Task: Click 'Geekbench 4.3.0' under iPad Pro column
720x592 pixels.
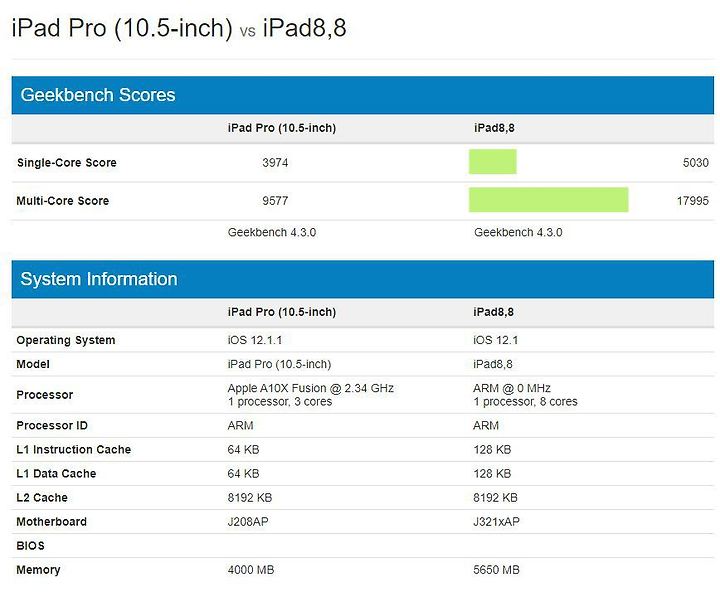Action: click(272, 232)
